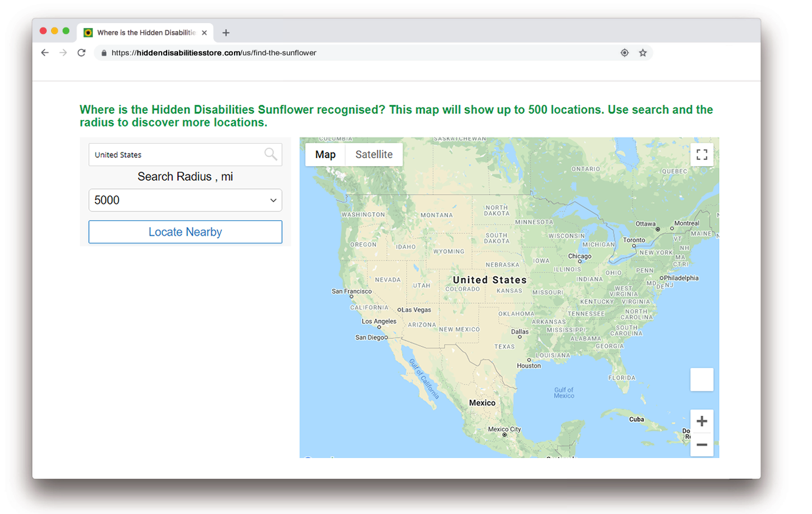Click the blank white map control square
The height and width of the screenshot is (514, 812).
click(x=702, y=380)
